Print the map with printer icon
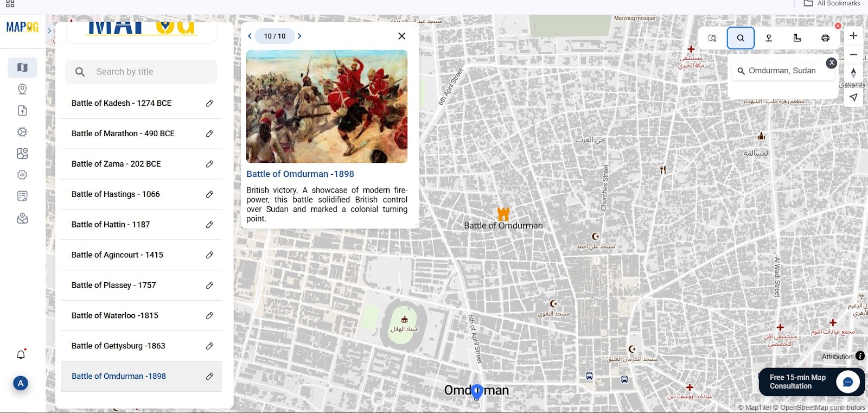 (825, 38)
